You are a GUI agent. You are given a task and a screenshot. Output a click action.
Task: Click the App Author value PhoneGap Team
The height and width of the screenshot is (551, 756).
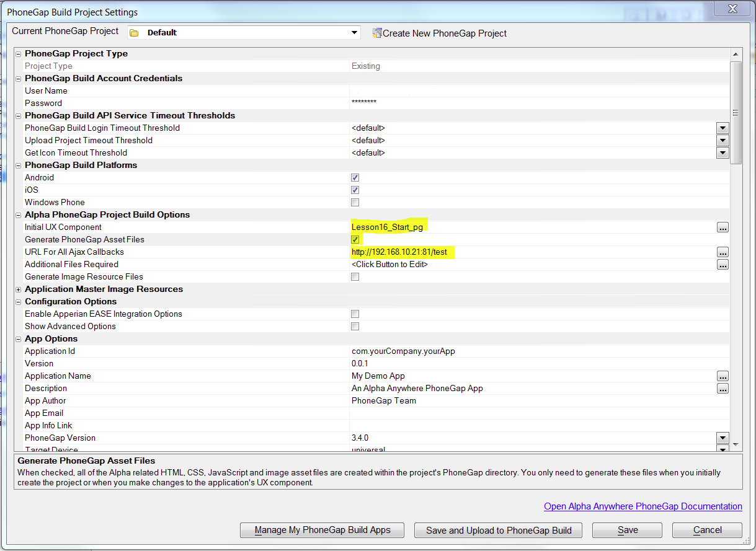tap(384, 400)
